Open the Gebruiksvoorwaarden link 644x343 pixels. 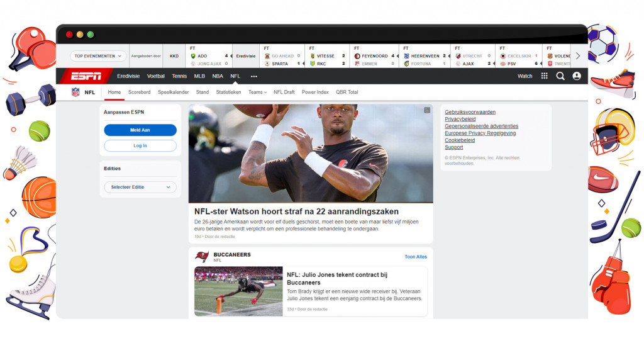(x=470, y=112)
